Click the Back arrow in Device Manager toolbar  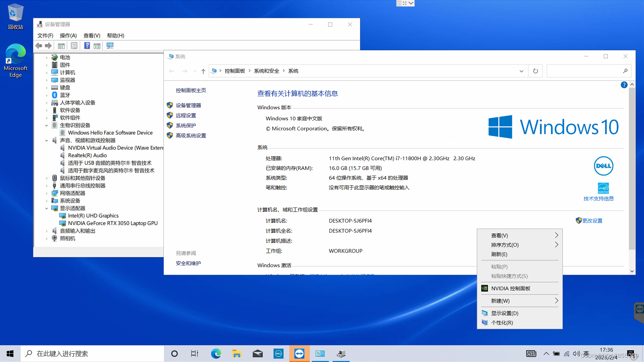point(39,46)
